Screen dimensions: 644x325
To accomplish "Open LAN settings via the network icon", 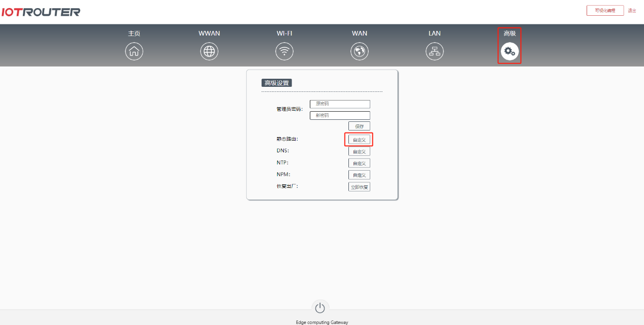I will tap(434, 51).
